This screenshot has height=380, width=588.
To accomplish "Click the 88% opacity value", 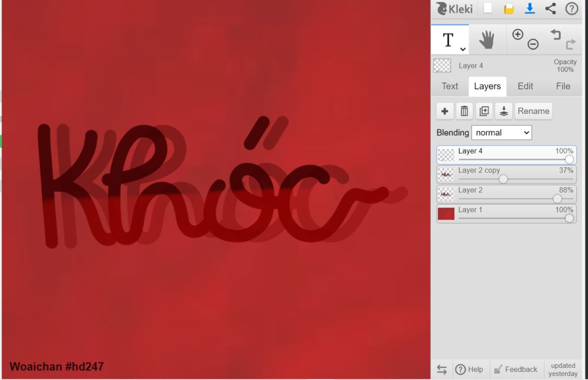I will pos(566,190).
